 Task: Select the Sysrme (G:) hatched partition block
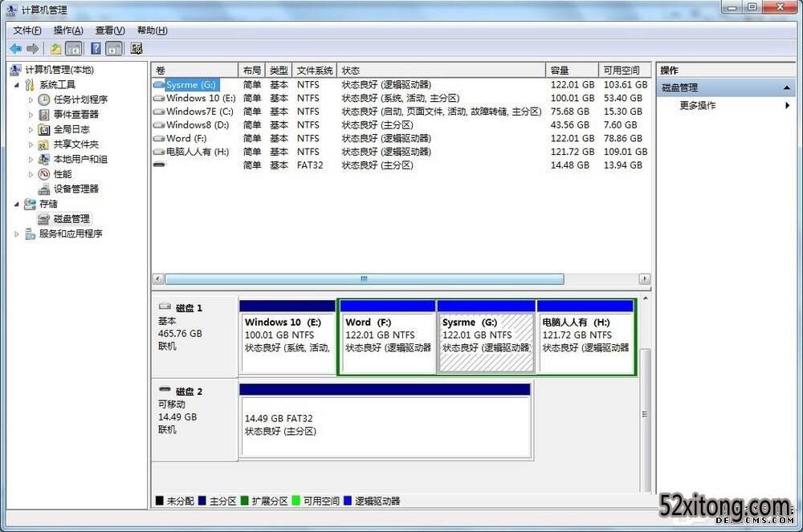click(x=486, y=338)
